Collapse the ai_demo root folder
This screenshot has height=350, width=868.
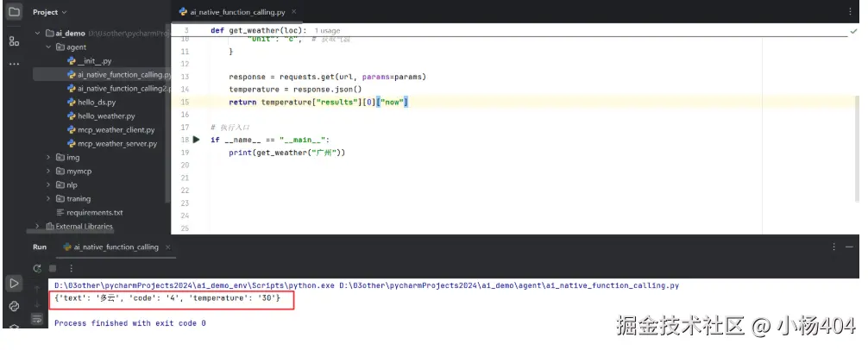[x=38, y=33]
